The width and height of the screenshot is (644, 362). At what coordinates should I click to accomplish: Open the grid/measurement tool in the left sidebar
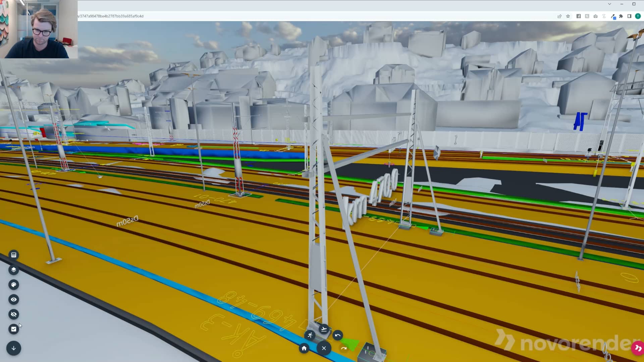13,255
